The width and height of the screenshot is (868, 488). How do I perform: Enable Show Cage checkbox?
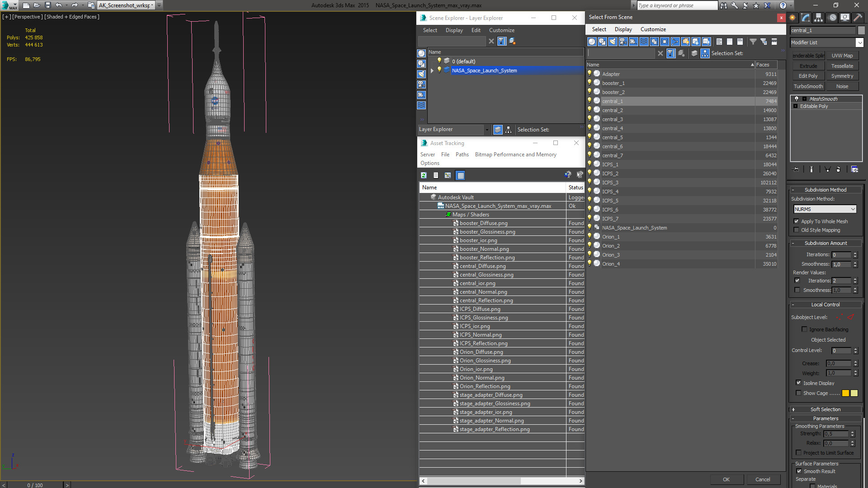pos(798,393)
